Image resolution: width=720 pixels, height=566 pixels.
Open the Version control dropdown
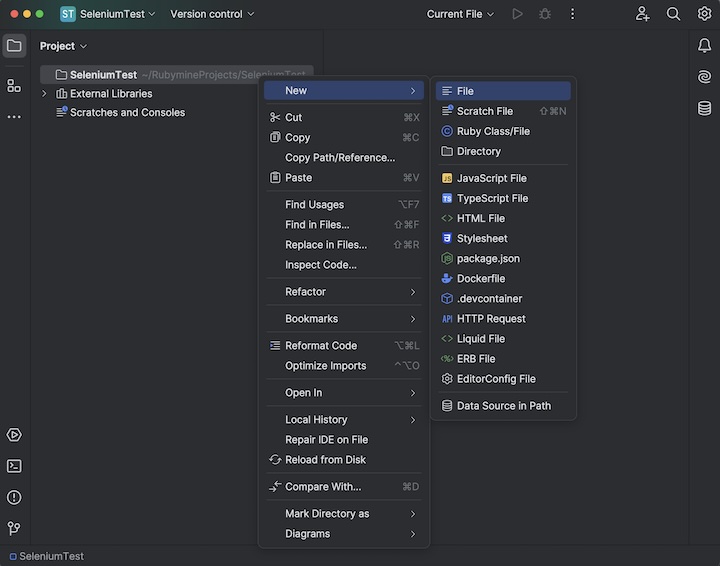click(x=212, y=14)
